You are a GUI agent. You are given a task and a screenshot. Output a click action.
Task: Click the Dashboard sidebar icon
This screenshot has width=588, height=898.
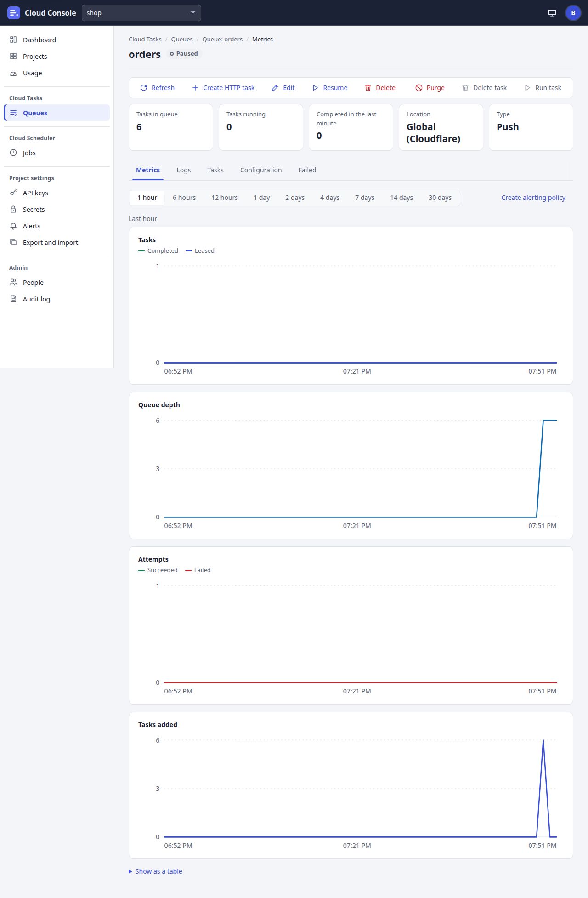pyautogui.click(x=13, y=40)
